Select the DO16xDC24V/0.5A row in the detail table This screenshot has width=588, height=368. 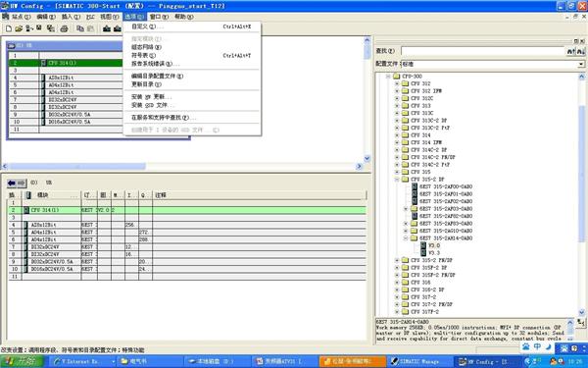187,269
